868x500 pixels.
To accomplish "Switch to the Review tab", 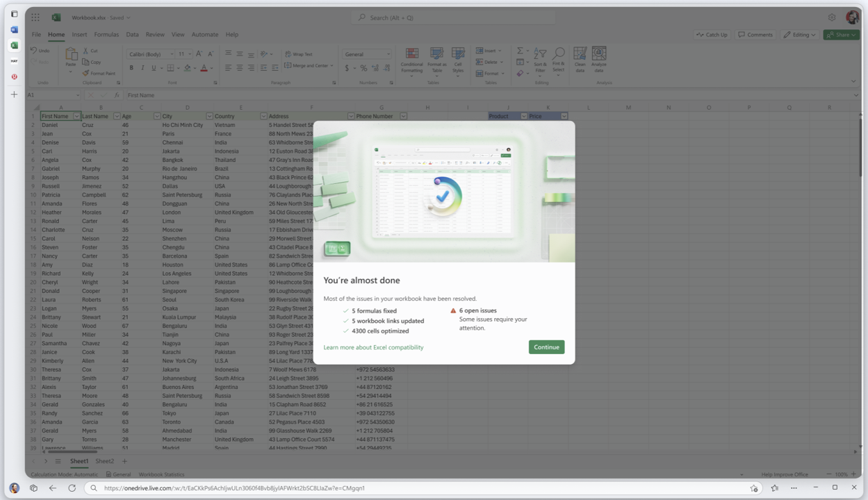I will pyautogui.click(x=155, y=35).
